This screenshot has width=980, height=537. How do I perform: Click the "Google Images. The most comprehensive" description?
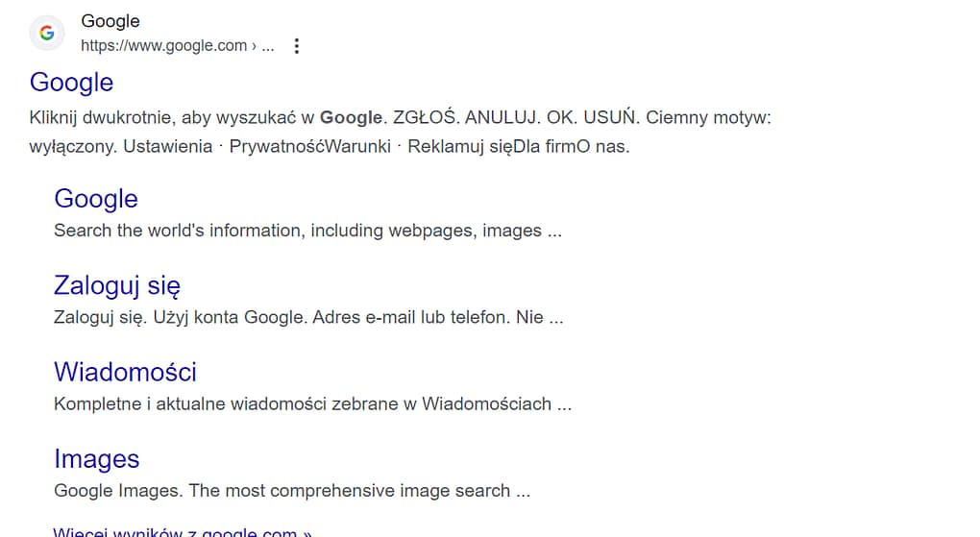click(231, 491)
